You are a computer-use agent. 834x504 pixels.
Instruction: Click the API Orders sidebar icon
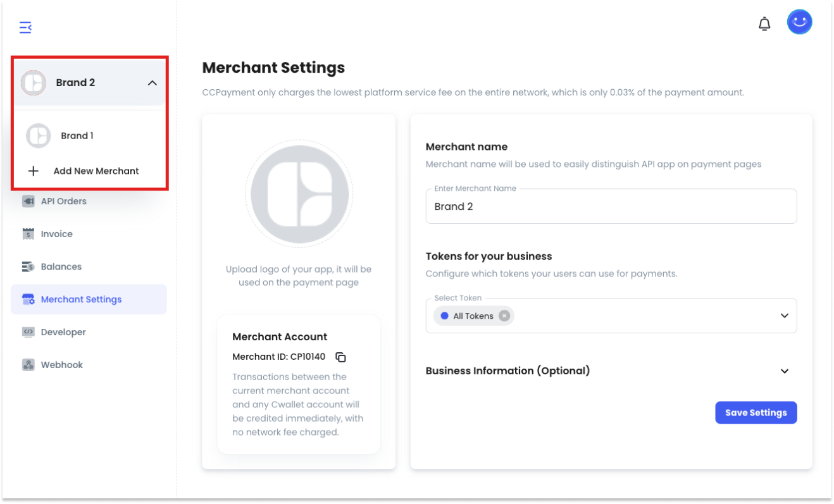(28, 201)
